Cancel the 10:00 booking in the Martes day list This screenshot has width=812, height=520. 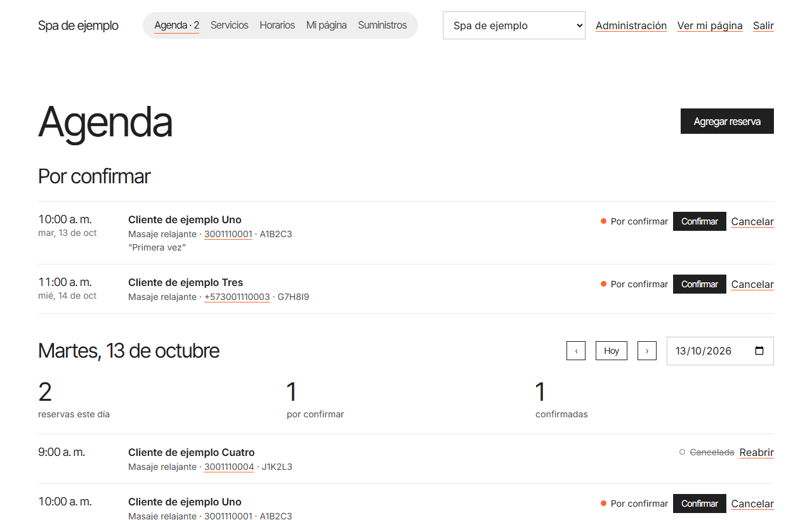click(x=752, y=504)
